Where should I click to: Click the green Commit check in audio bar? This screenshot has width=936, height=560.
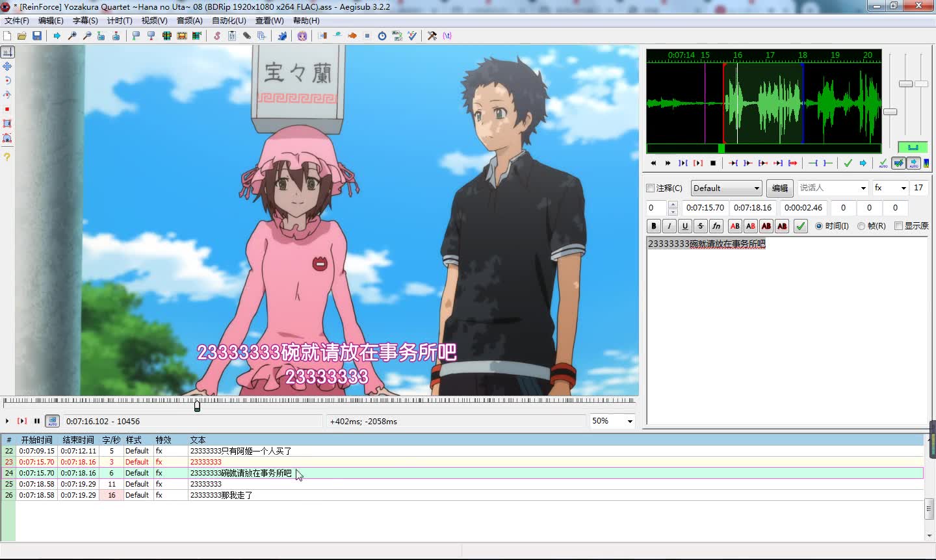[848, 163]
